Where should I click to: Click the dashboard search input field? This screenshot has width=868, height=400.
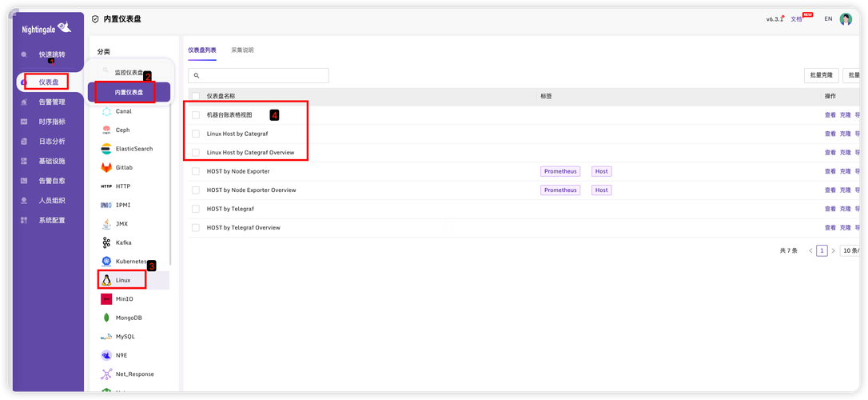(x=258, y=75)
